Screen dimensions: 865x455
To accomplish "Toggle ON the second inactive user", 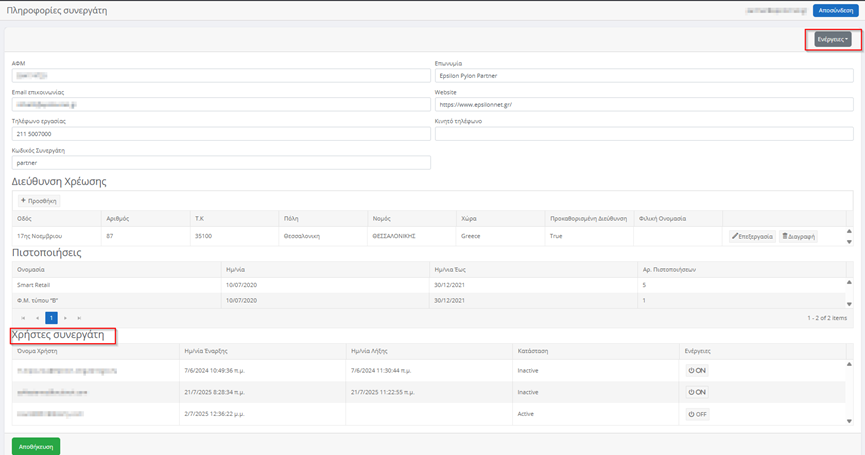I will tap(696, 392).
